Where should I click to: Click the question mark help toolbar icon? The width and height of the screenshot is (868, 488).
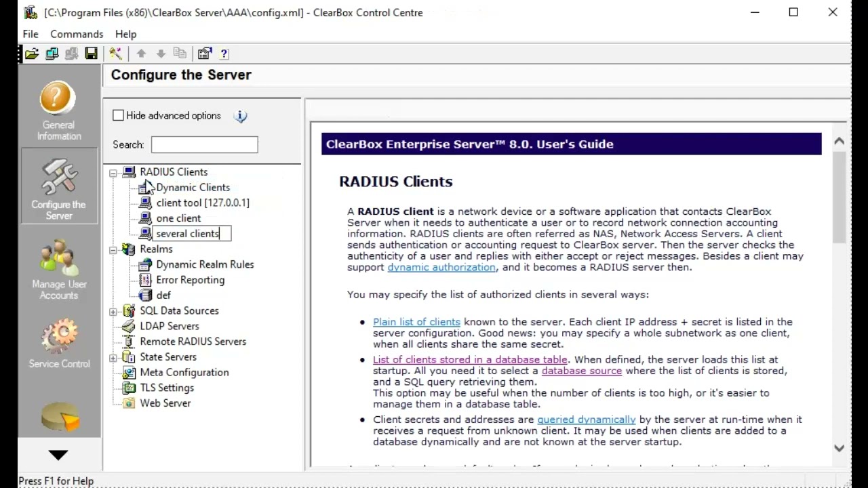coord(224,54)
